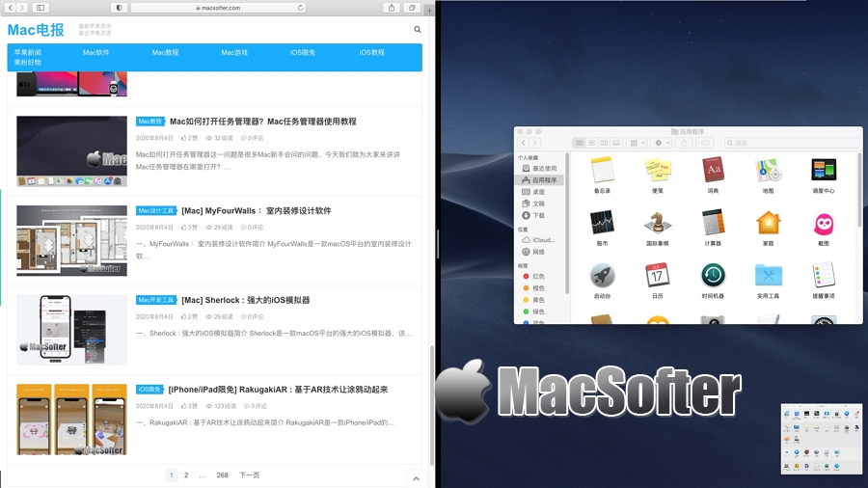Open the Mac游戏 navigation tab
This screenshot has width=868, height=488.
point(234,53)
